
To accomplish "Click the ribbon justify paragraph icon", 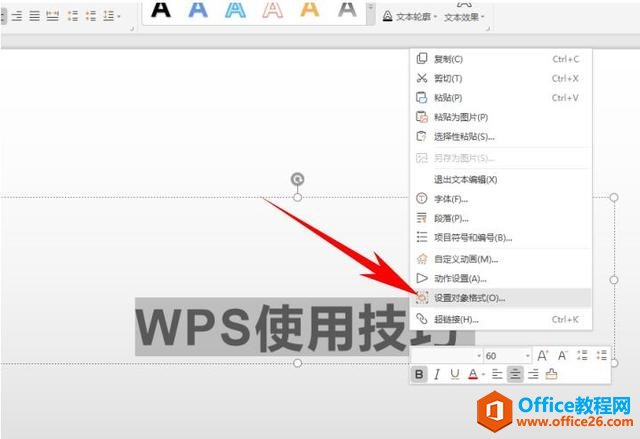I will (x=35, y=16).
